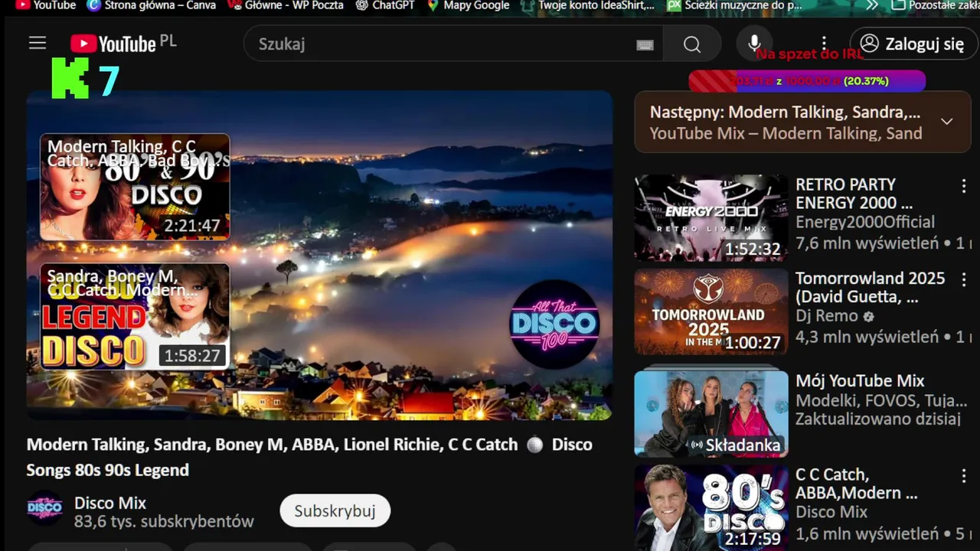
Task: Click the main video title text
Action: 309,457
